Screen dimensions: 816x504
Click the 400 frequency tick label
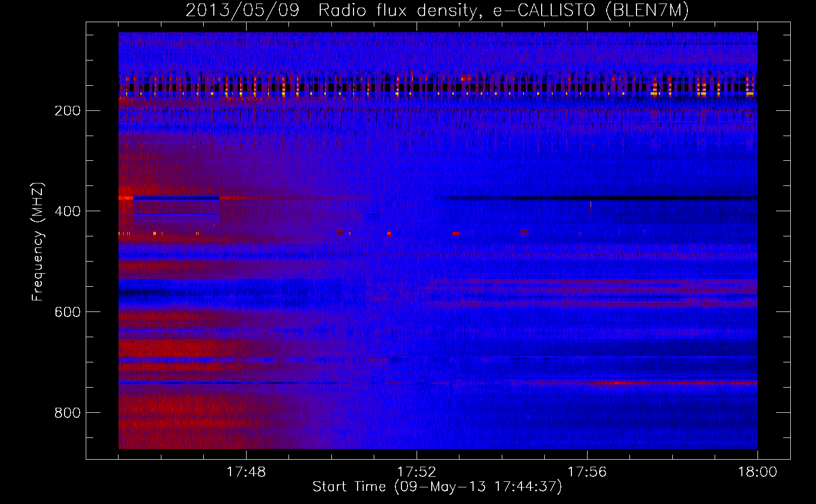pos(68,212)
